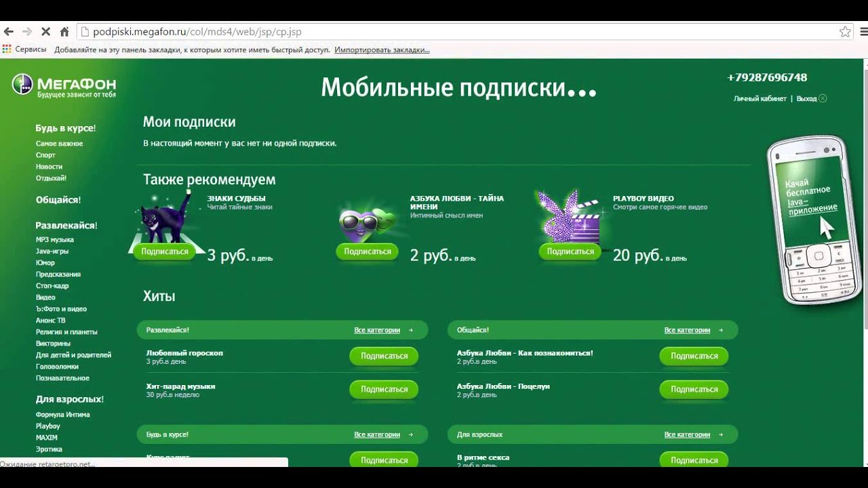
Task: Select Познавательное in sidebar
Action: (x=62, y=378)
